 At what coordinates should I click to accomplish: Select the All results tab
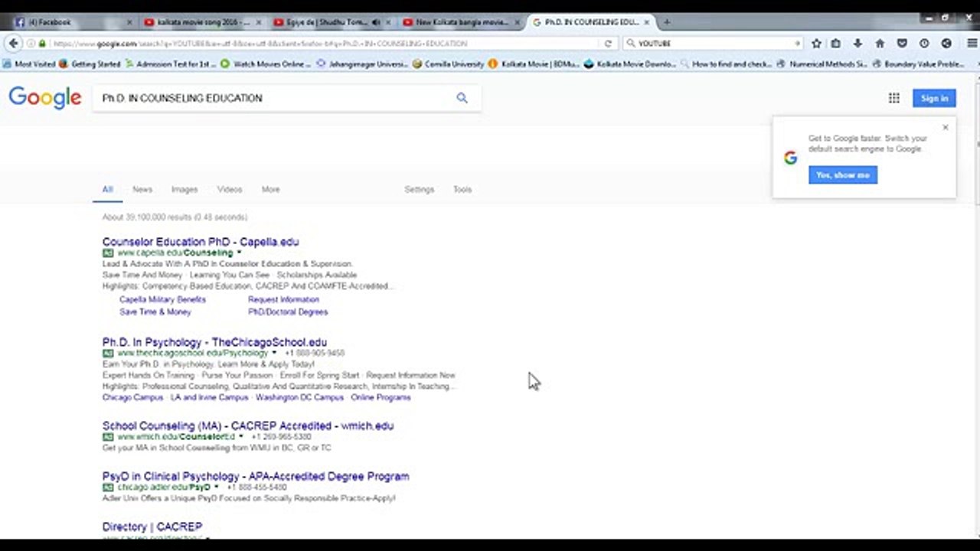pyautogui.click(x=107, y=189)
